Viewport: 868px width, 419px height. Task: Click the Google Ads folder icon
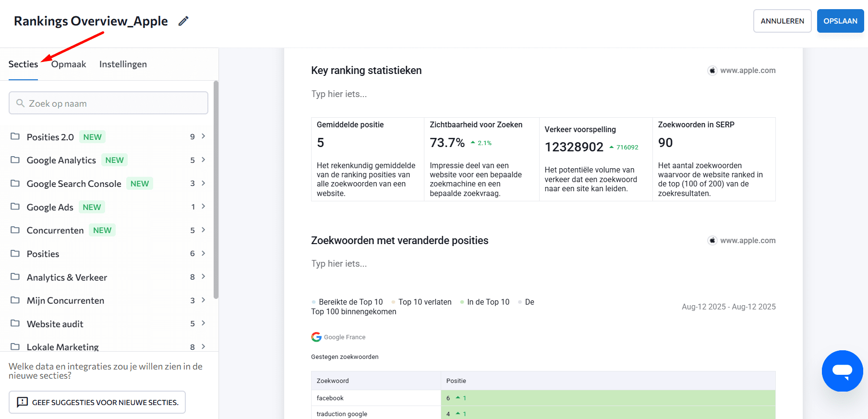[15, 207]
